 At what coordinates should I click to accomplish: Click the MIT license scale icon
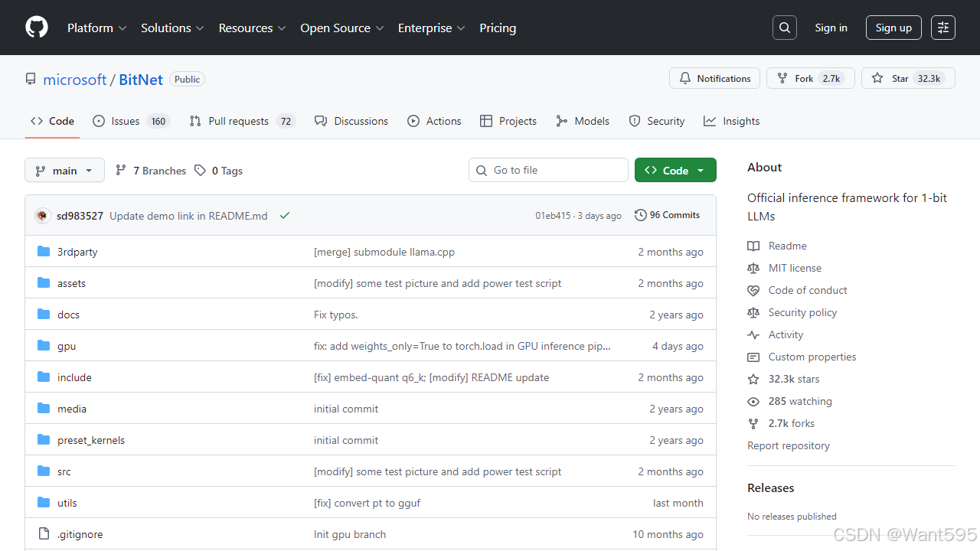click(753, 268)
